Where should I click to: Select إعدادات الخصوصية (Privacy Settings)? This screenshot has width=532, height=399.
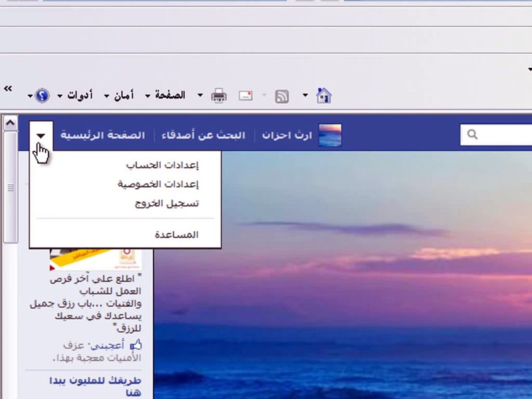tap(158, 184)
